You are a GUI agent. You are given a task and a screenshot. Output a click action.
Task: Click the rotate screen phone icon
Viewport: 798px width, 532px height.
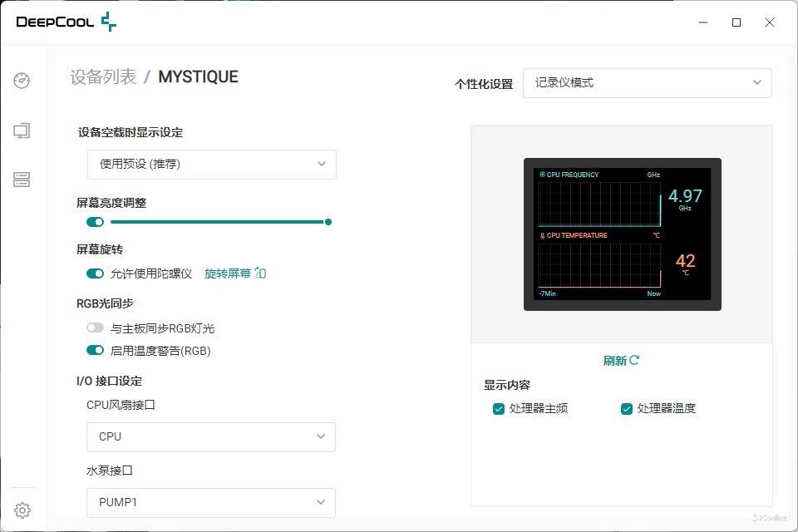coord(260,273)
